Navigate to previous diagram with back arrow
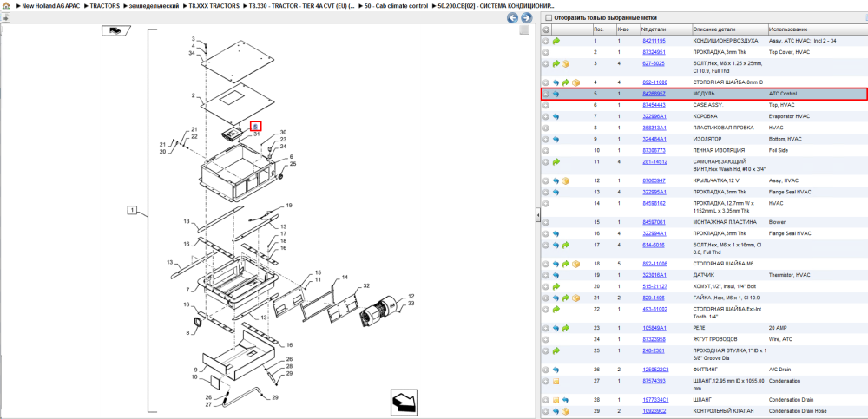The height and width of the screenshot is (419, 868). [x=513, y=17]
